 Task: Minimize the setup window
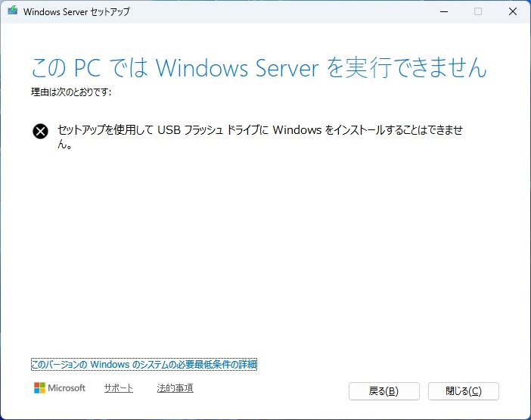(442, 11)
